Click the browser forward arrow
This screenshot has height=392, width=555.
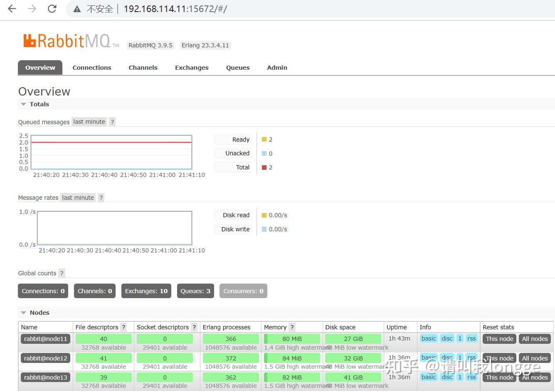pos(32,9)
